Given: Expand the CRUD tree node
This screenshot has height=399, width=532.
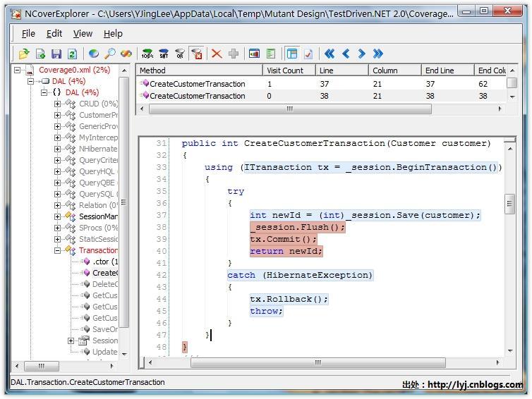Looking at the screenshot, I should (x=58, y=104).
